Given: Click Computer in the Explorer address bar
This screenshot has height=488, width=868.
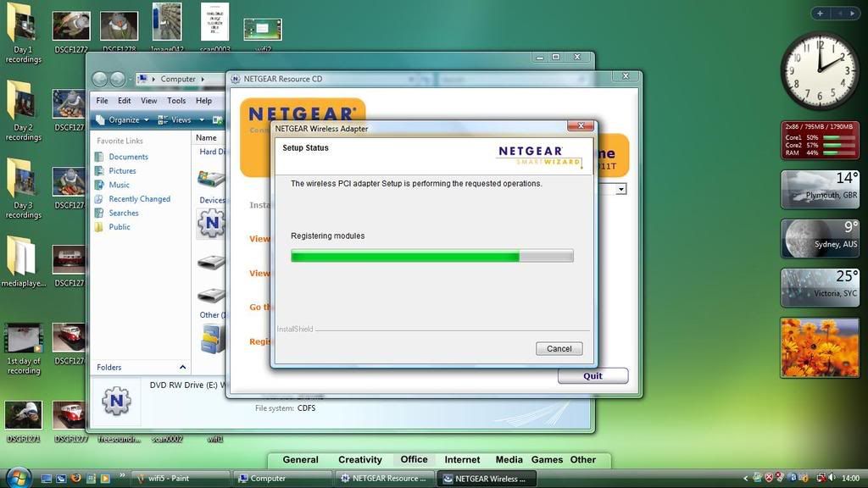Looking at the screenshot, I should (x=178, y=79).
